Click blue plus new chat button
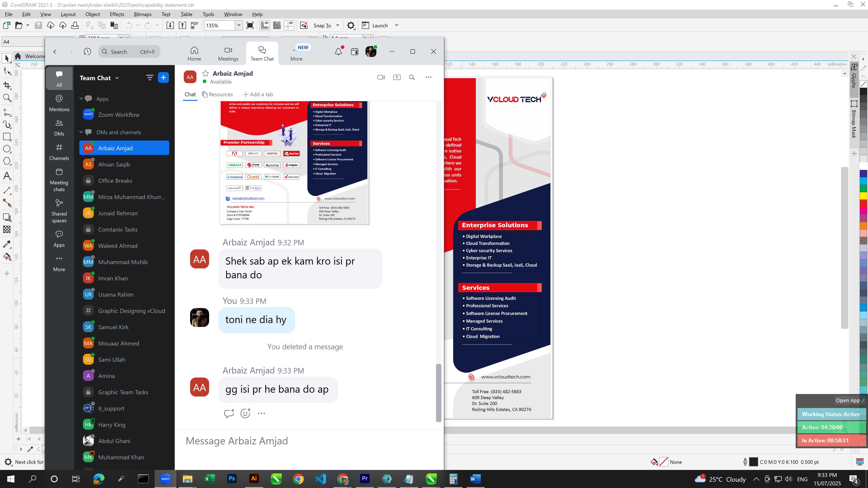Viewport: 868px width, 488px height. click(x=163, y=78)
